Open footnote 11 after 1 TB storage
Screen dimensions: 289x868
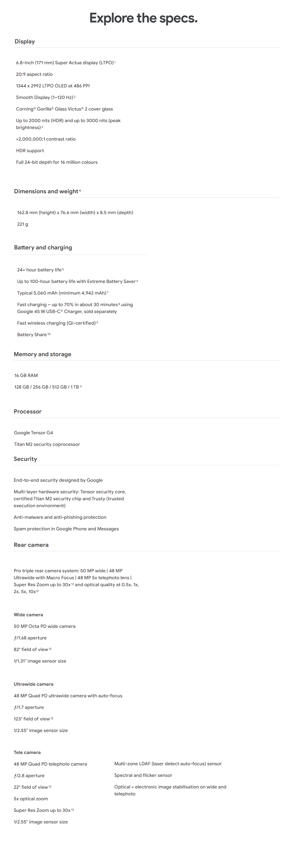[81, 387]
